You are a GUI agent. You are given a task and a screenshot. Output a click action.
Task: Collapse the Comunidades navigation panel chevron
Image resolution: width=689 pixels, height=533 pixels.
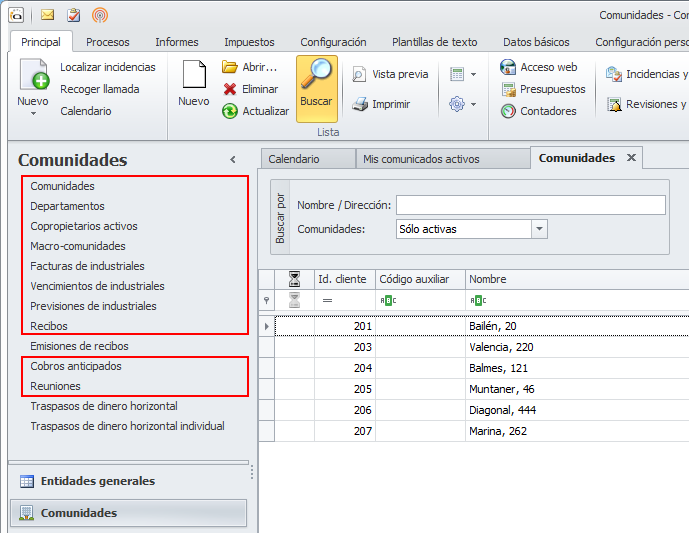(233, 160)
